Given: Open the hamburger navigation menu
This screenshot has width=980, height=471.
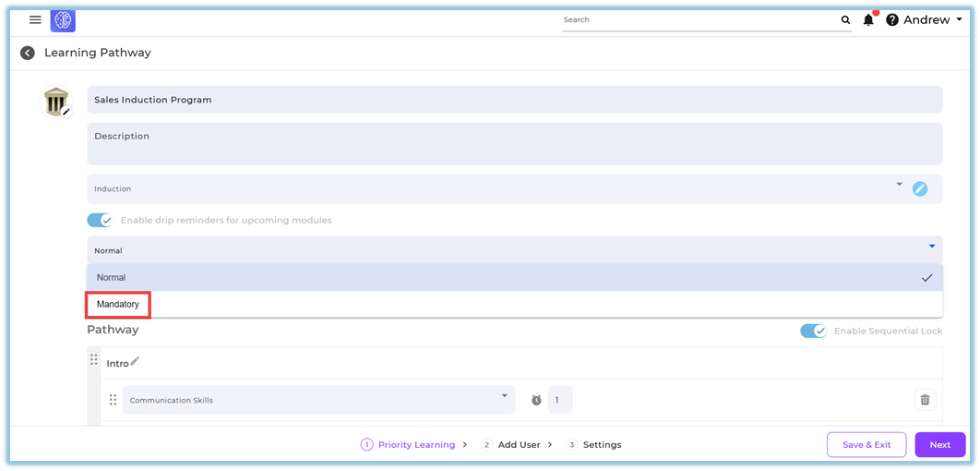Looking at the screenshot, I should click(35, 19).
